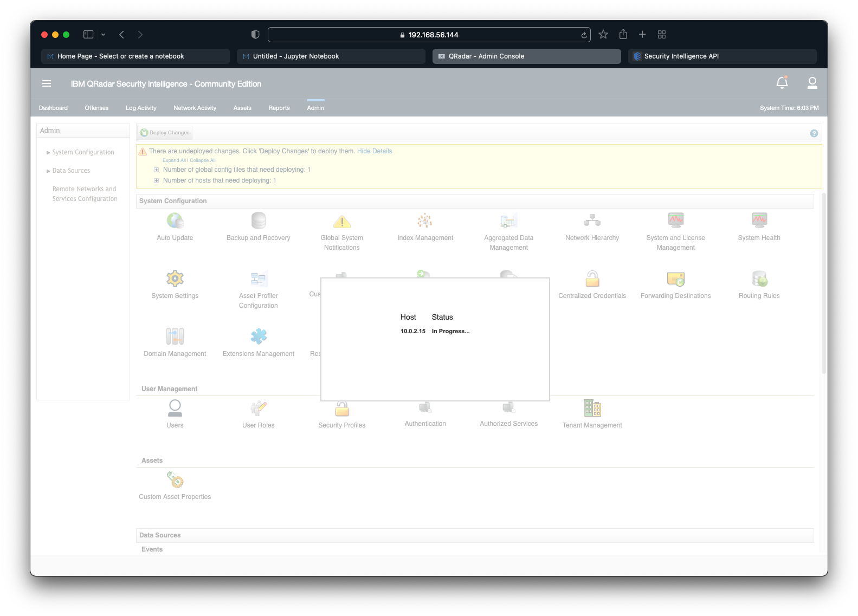This screenshot has width=858, height=616.
Task: Click Expand All link
Action: [174, 160]
